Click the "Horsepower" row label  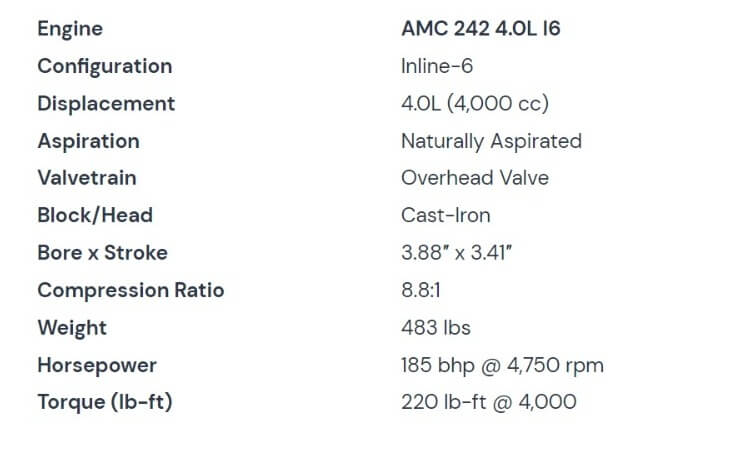click(x=97, y=365)
